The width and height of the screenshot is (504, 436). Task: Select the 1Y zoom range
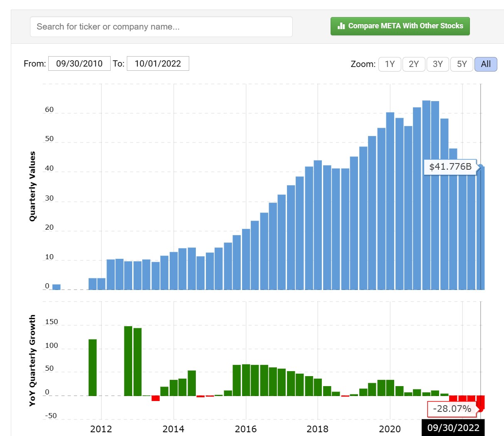point(390,64)
